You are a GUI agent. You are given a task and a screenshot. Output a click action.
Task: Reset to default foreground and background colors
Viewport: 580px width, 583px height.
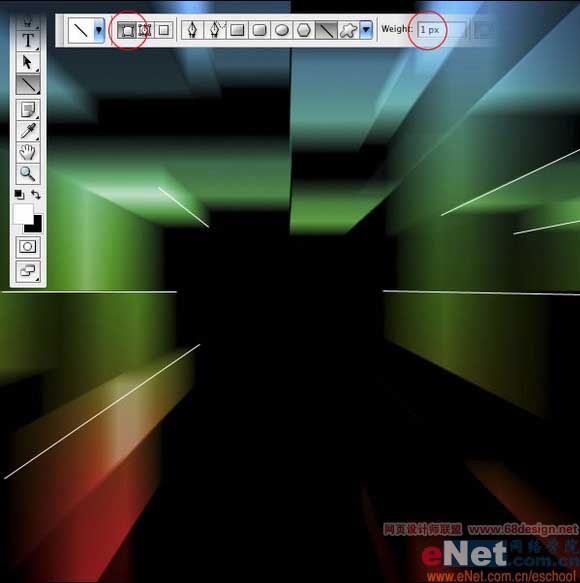(19, 194)
